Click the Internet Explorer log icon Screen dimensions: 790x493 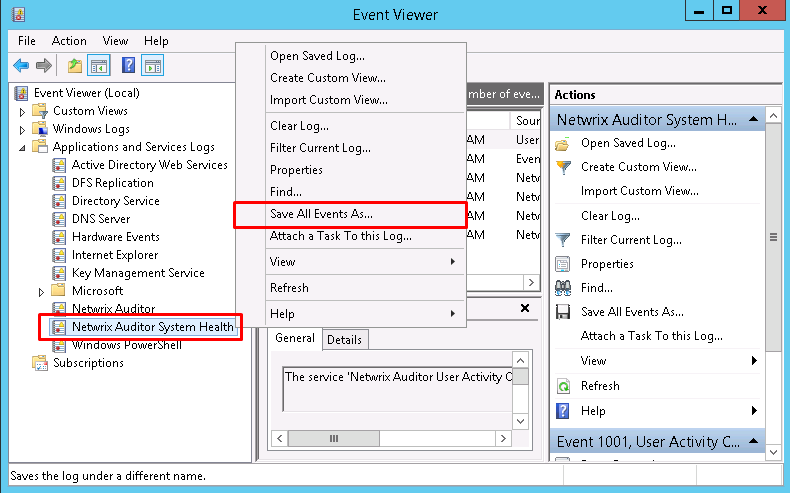click(59, 255)
